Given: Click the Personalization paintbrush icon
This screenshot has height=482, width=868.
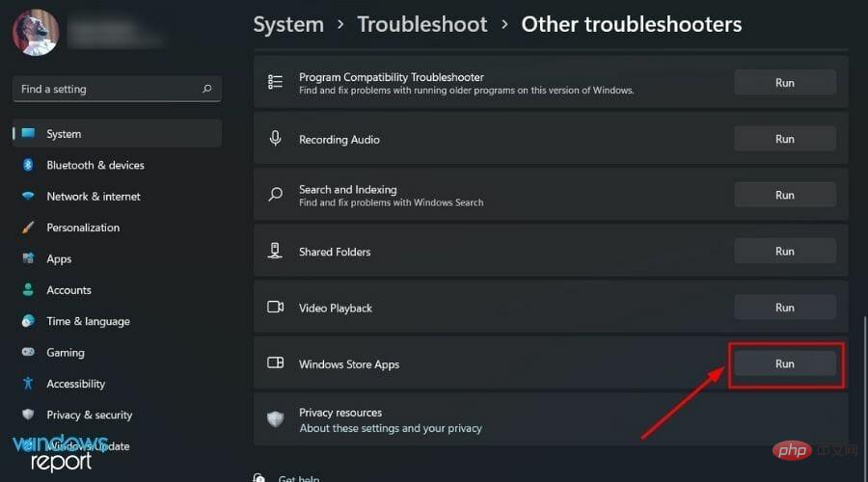Looking at the screenshot, I should pyautogui.click(x=28, y=228).
